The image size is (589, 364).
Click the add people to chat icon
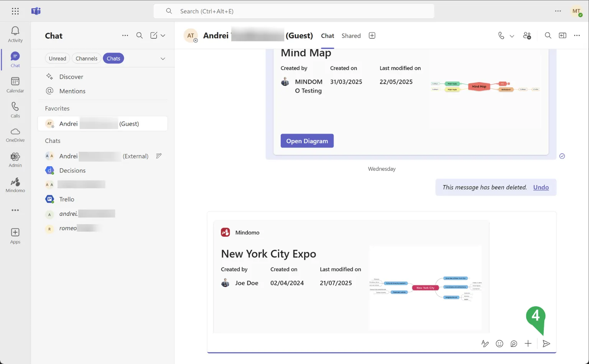tap(527, 36)
